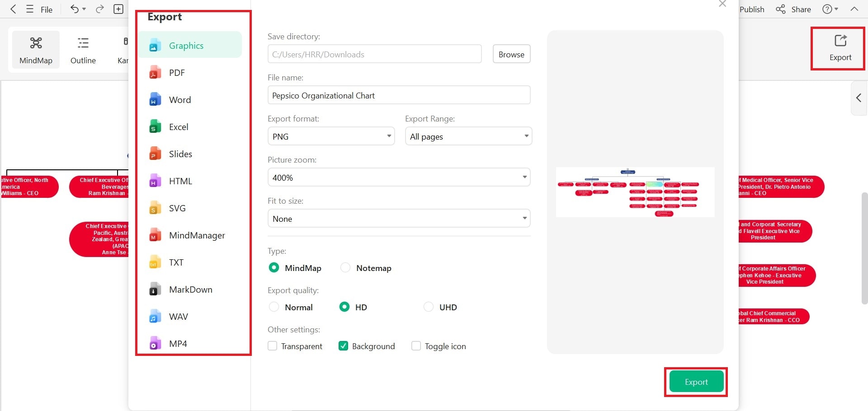The height and width of the screenshot is (411, 868).
Task: Open the Export Range dropdown
Action: 468,136
